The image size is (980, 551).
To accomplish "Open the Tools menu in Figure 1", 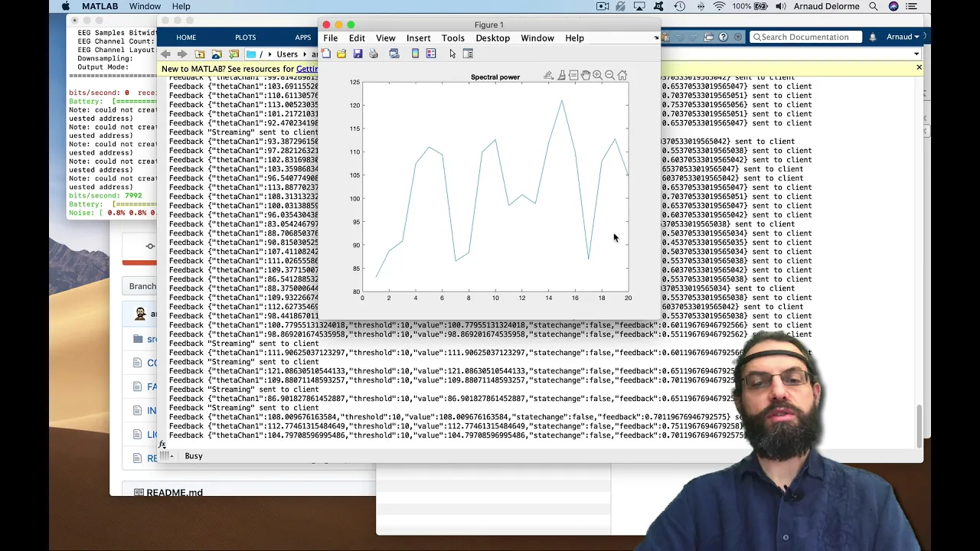I will (x=452, y=37).
